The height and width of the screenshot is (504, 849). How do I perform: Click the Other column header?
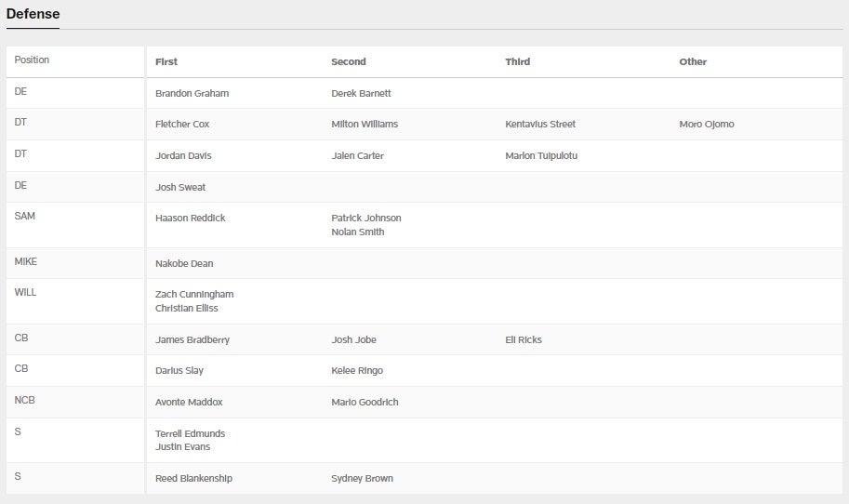point(693,62)
